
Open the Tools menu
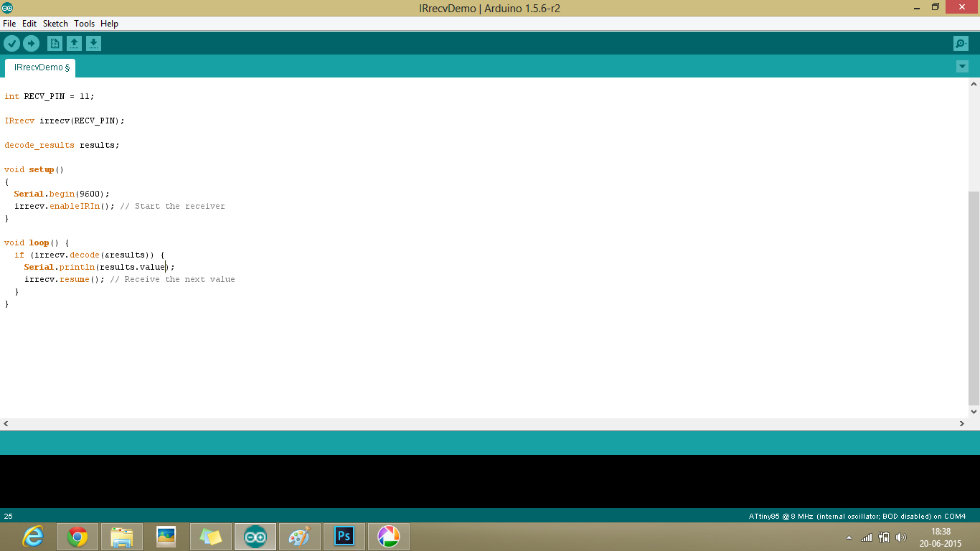coord(84,24)
